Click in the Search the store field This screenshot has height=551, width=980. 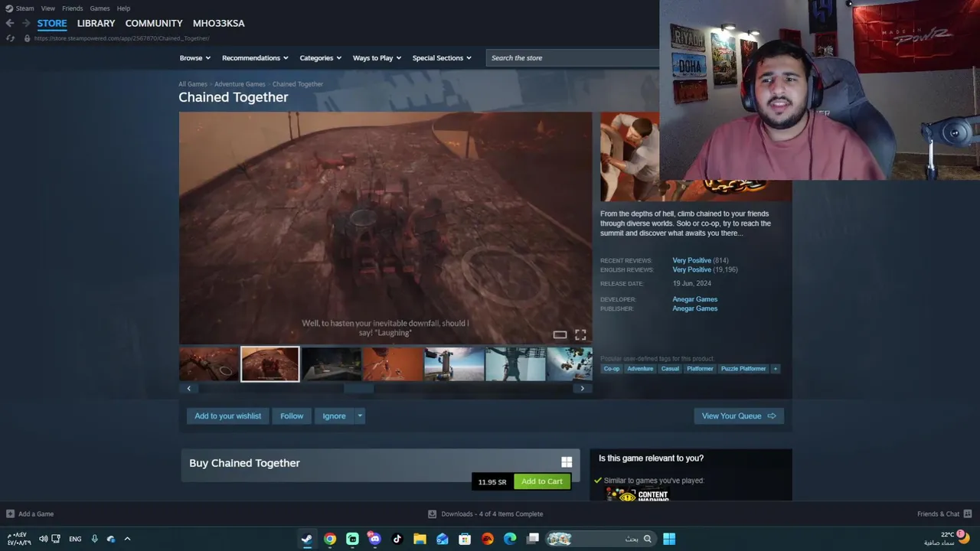click(573, 58)
